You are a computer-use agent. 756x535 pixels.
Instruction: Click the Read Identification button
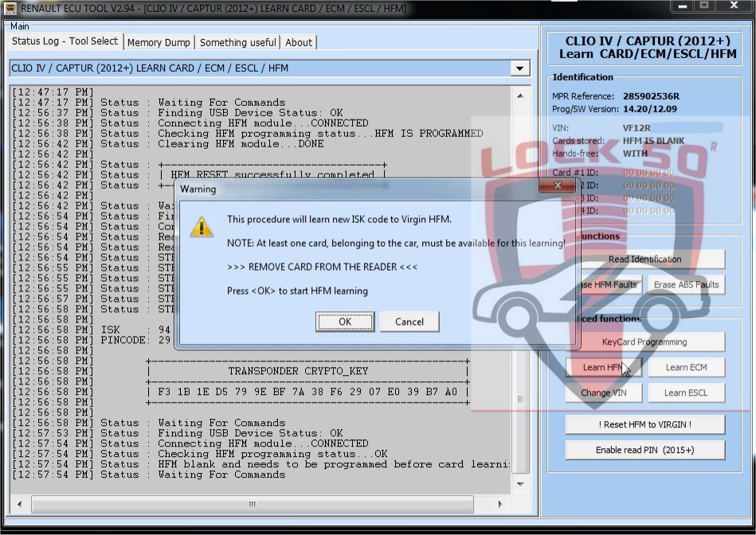(x=644, y=259)
